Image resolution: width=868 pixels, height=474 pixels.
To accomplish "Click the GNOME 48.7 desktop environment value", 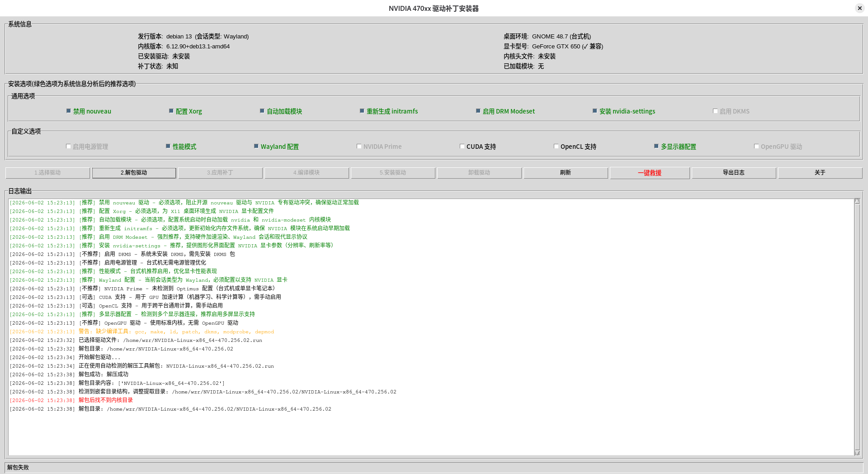I will (561, 36).
